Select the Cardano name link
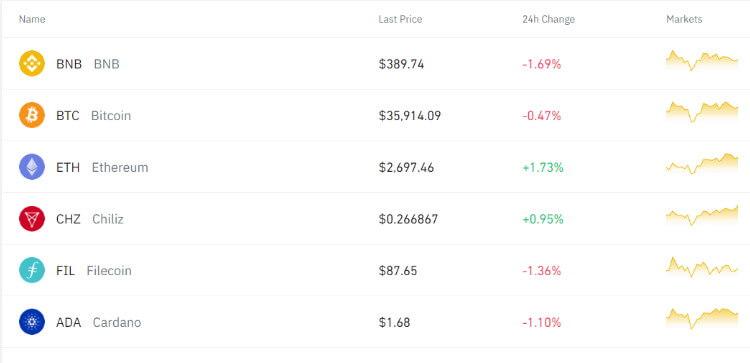Screen dimensions: 750x363 pos(117,322)
